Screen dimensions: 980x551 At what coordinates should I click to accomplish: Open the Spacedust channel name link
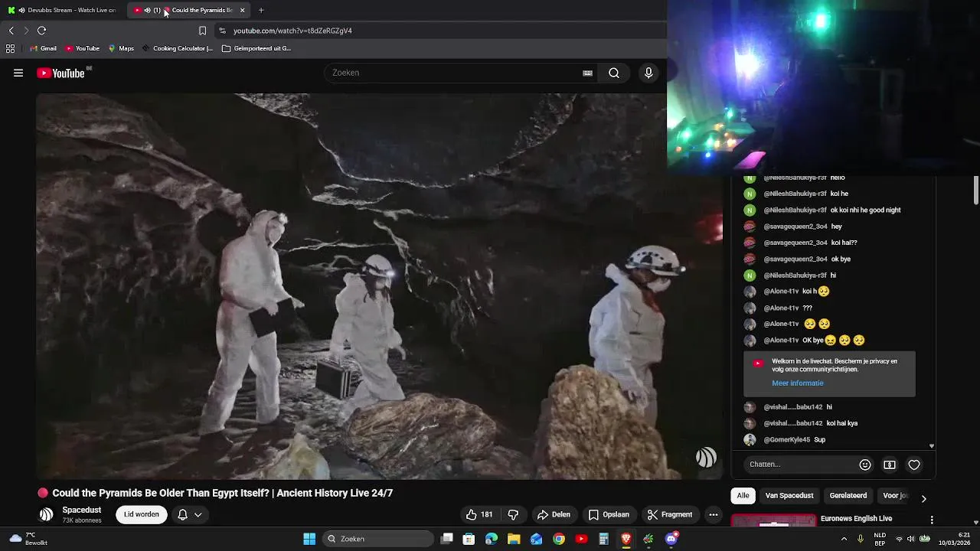[81, 510]
